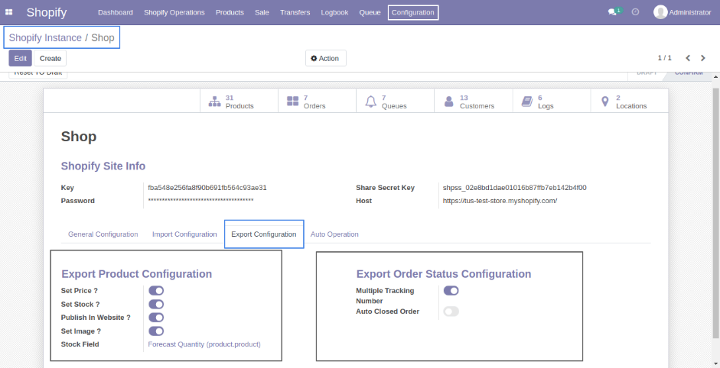The height and width of the screenshot is (368, 720).
Task: Open the 31 Products stat button
Action: tap(239, 101)
